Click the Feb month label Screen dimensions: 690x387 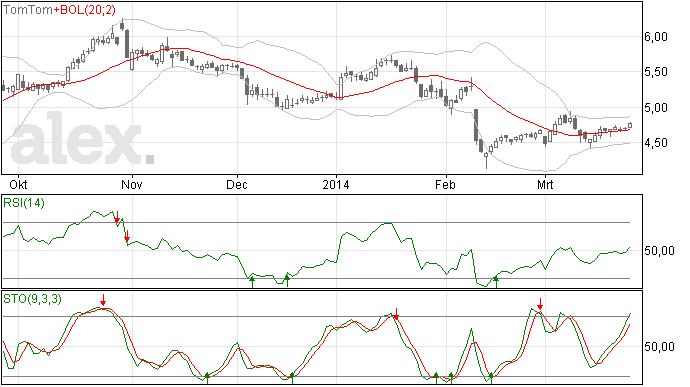pyautogui.click(x=445, y=184)
